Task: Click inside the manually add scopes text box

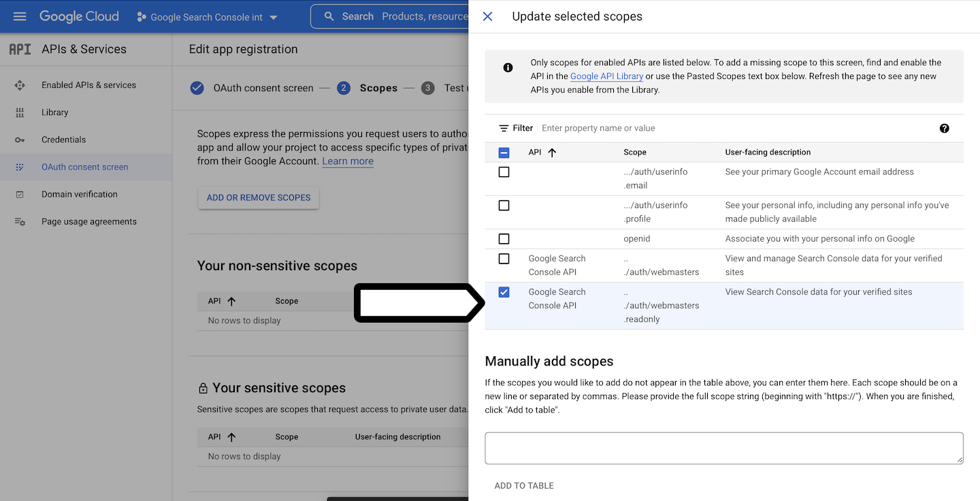Action: [x=724, y=448]
